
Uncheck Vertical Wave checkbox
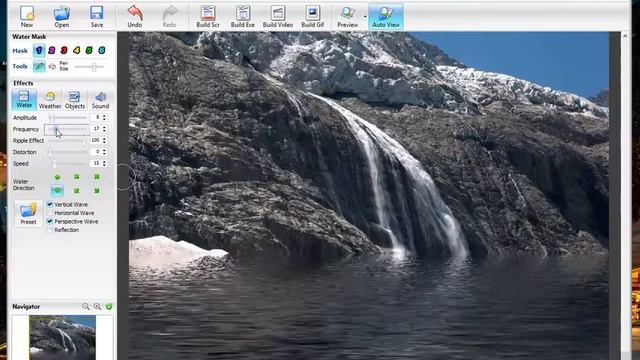(x=50, y=204)
